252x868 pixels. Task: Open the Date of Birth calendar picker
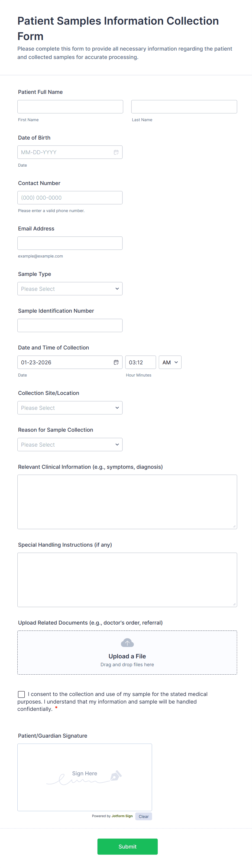(x=116, y=152)
